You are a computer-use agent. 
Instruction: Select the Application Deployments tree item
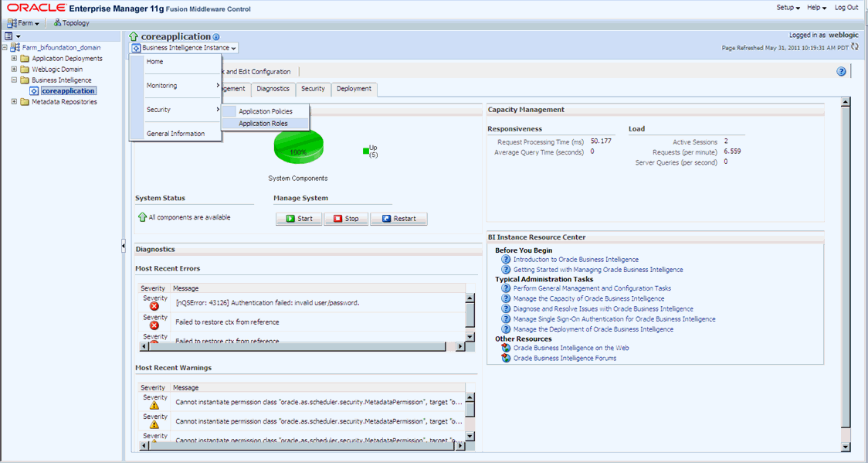[x=67, y=58]
